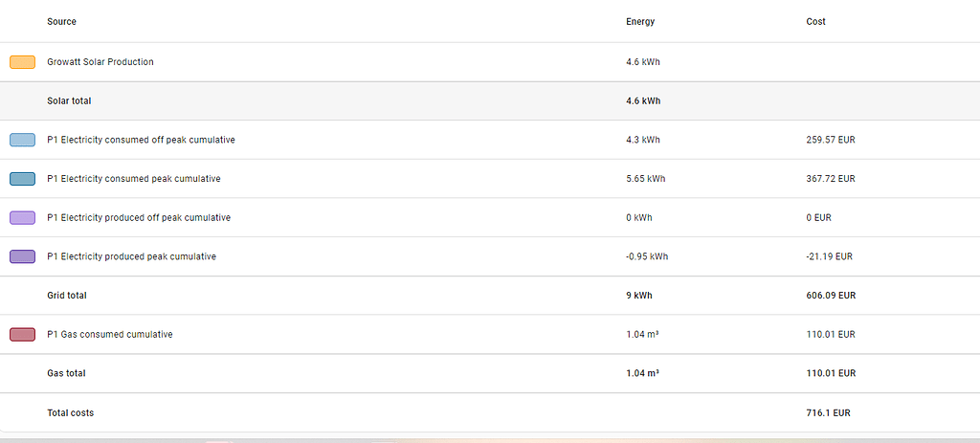
Task: Open Growatt Solar Production entity
Action: pyautogui.click(x=100, y=62)
